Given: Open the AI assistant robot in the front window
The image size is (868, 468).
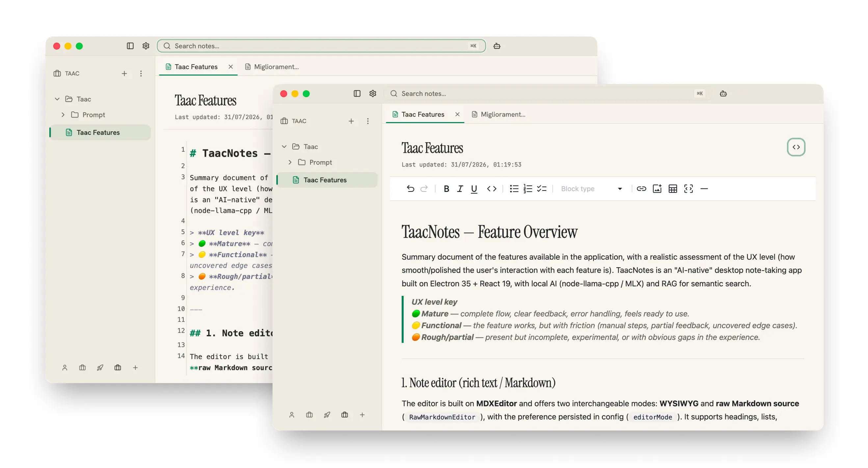Looking at the screenshot, I should click(x=723, y=93).
